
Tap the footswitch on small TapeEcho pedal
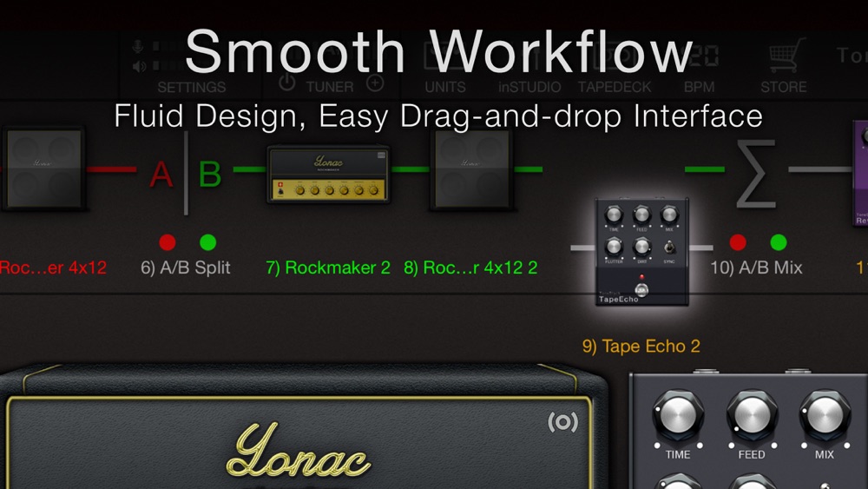point(641,289)
